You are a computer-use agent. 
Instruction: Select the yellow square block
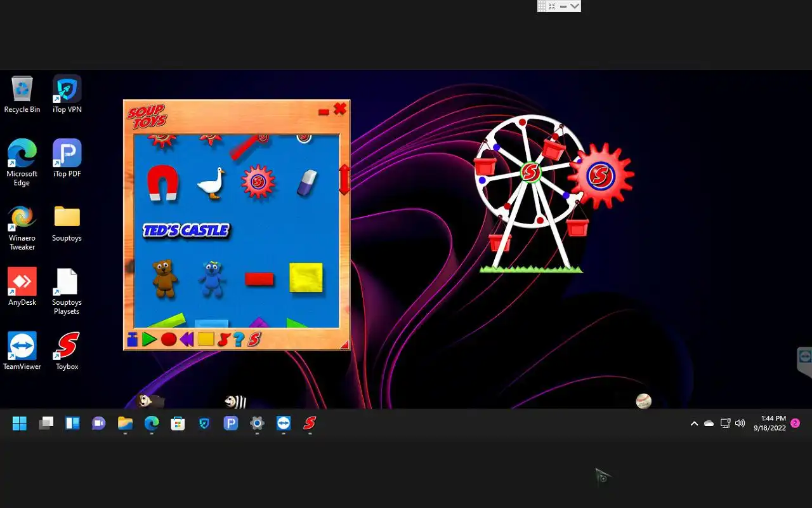pyautogui.click(x=306, y=278)
